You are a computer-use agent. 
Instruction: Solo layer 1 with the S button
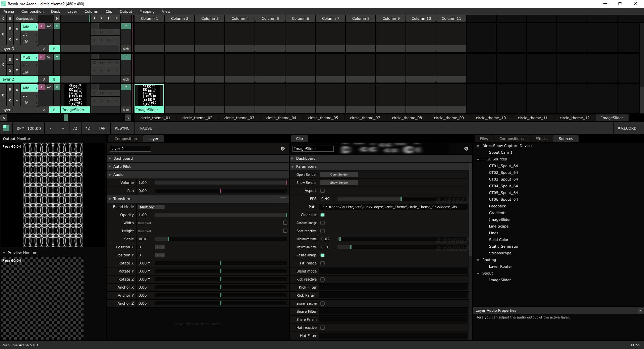pos(10,101)
